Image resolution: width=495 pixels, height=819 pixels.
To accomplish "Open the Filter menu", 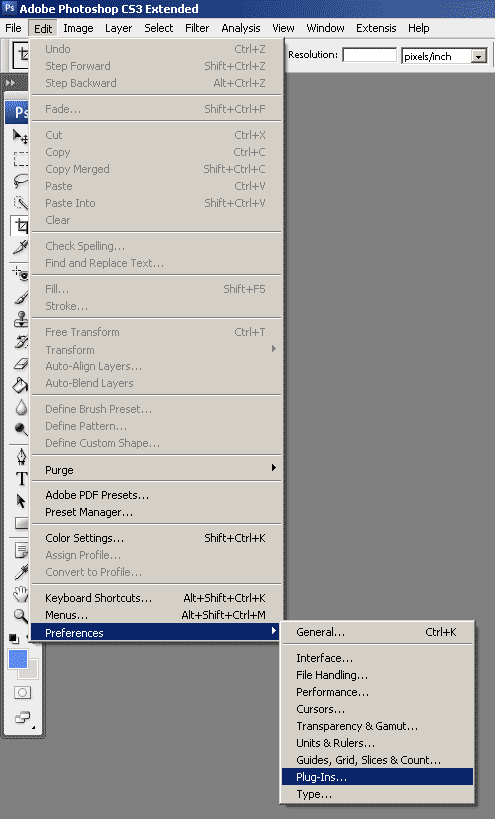I will pos(197,28).
